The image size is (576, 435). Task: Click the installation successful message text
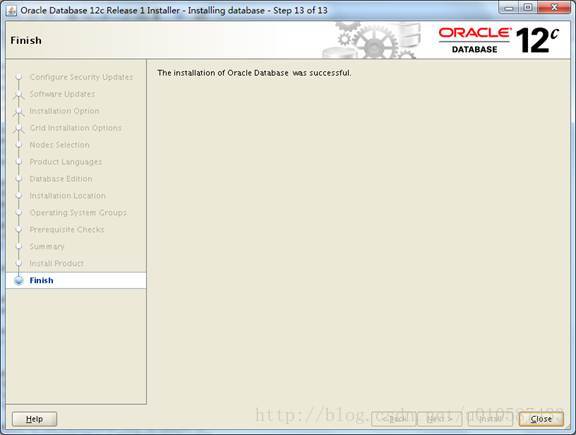pos(254,73)
